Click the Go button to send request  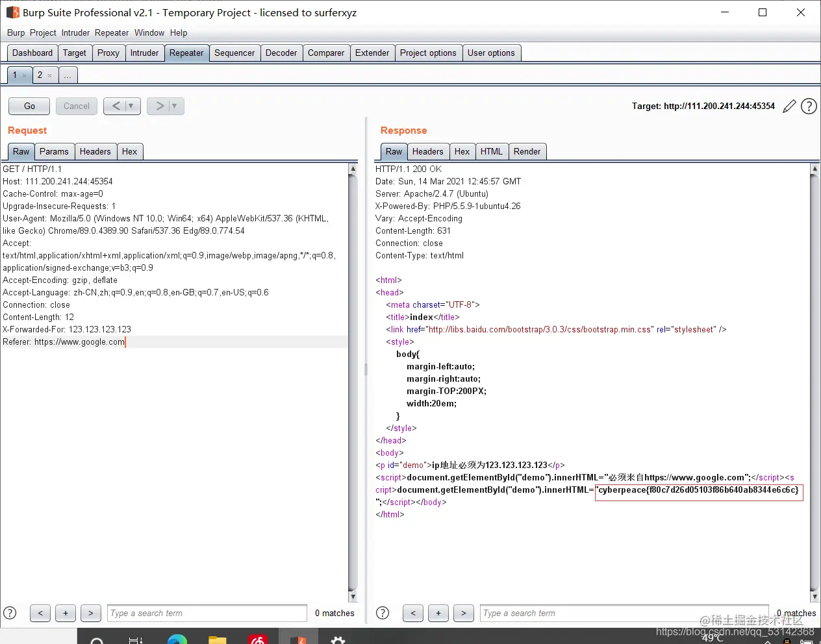[29, 106]
